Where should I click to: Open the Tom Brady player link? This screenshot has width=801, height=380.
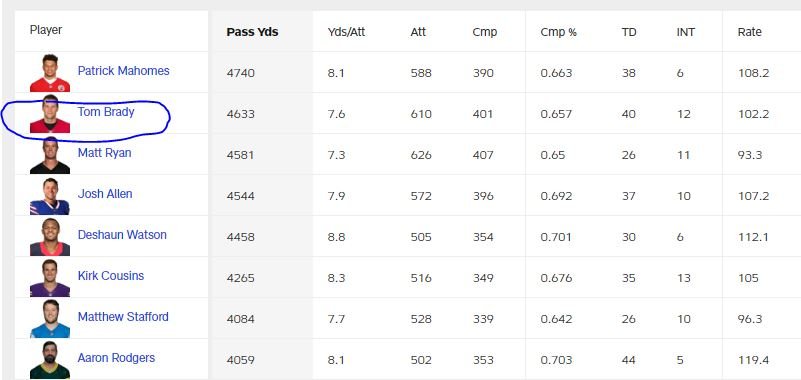tap(106, 111)
